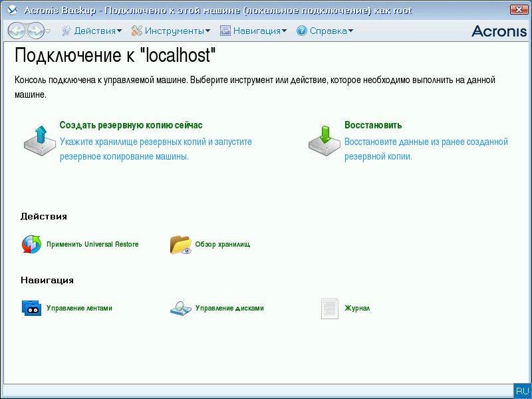
Task: Close the Acronis Backup window
Action: 519,10
